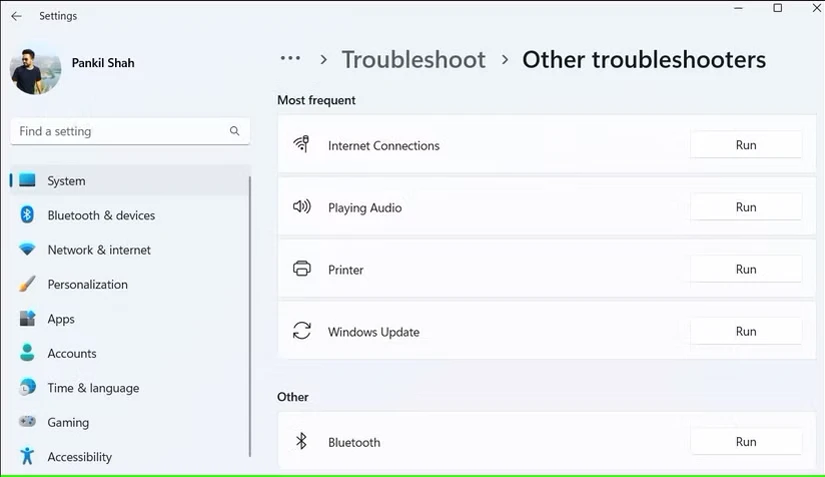Click the search magnifier icon

point(235,131)
